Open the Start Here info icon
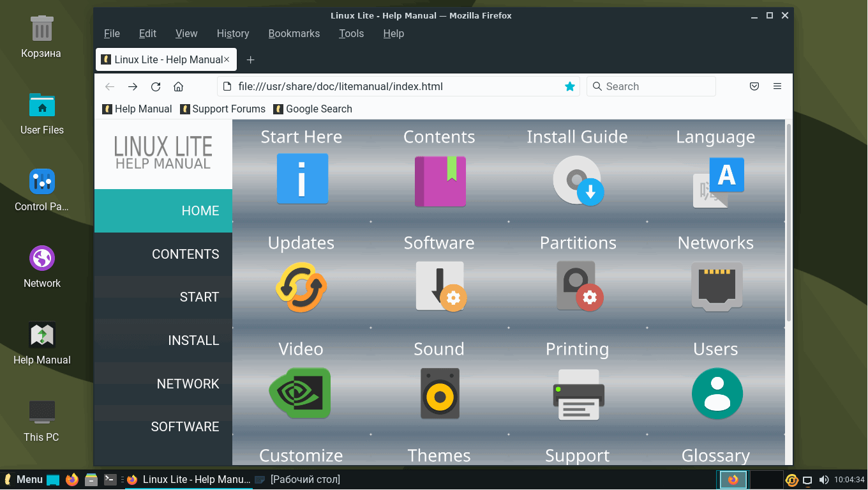The image size is (868, 490). pyautogui.click(x=302, y=179)
